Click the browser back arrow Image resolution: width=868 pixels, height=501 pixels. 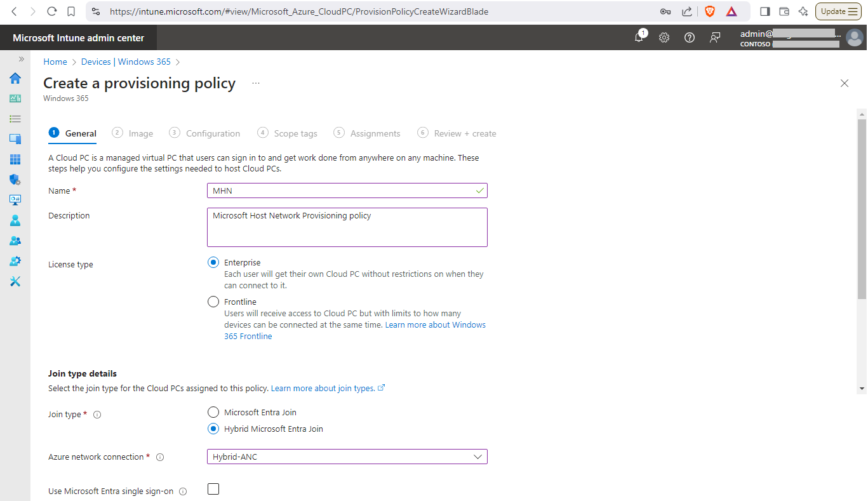(x=15, y=11)
